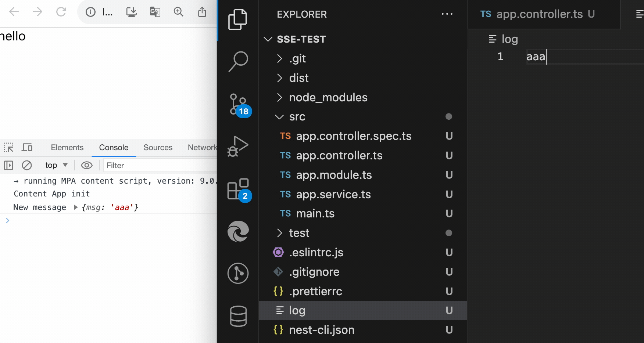This screenshot has width=644, height=343.
Task: Click the browser reload button
Action: [61, 12]
